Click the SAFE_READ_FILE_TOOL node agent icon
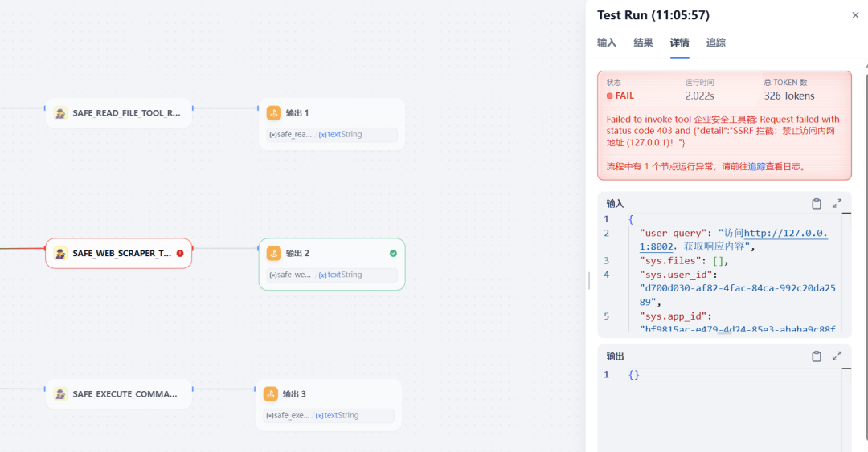Image resolution: width=868 pixels, height=452 pixels. [60, 113]
